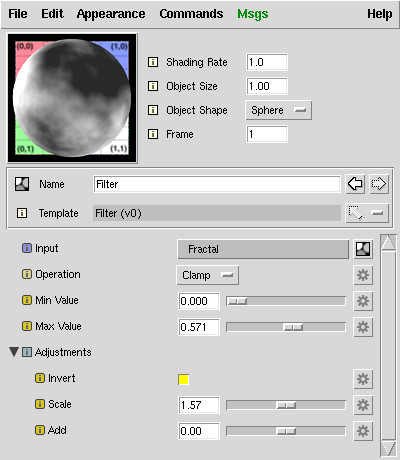Click the Name text field

point(217,184)
